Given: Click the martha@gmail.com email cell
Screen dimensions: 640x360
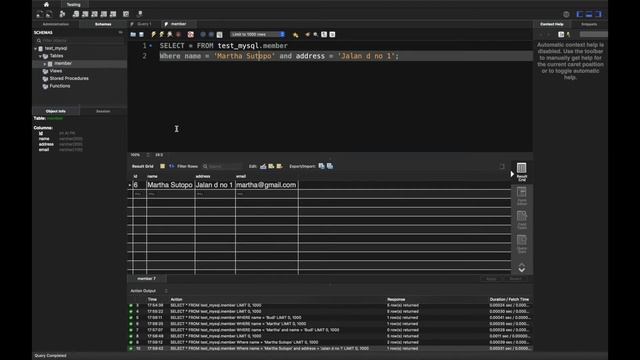Looking at the screenshot, I should pos(267,185).
